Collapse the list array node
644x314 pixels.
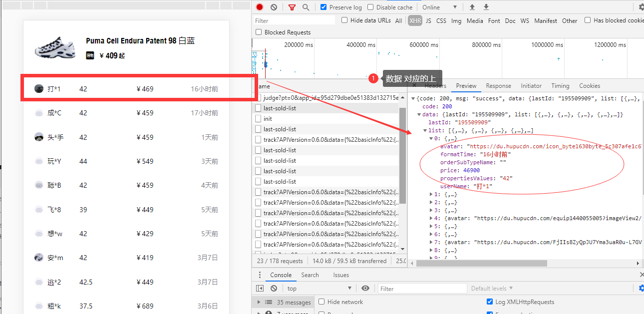[x=425, y=131]
